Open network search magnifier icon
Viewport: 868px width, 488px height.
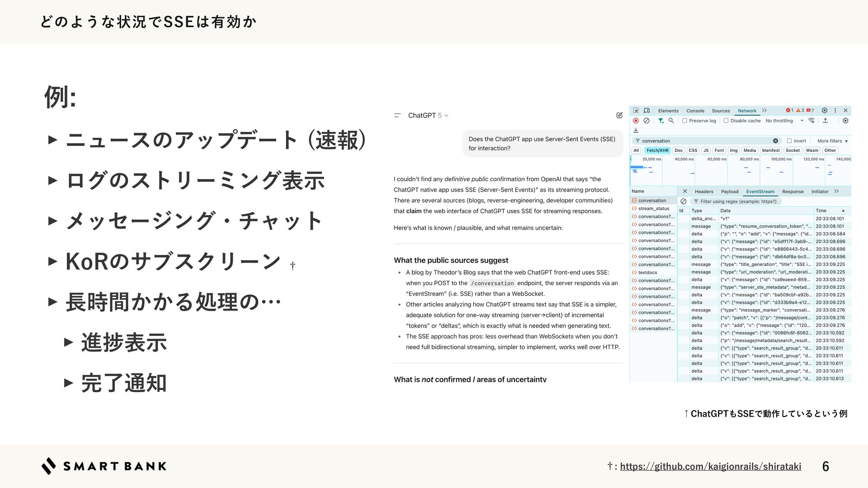[x=671, y=121]
